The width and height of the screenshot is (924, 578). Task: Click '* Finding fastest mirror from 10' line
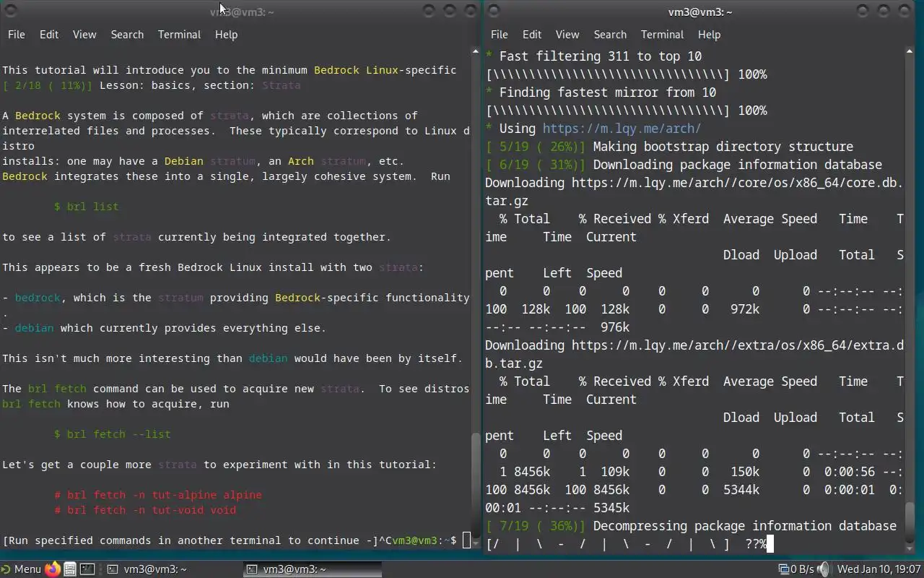point(601,92)
